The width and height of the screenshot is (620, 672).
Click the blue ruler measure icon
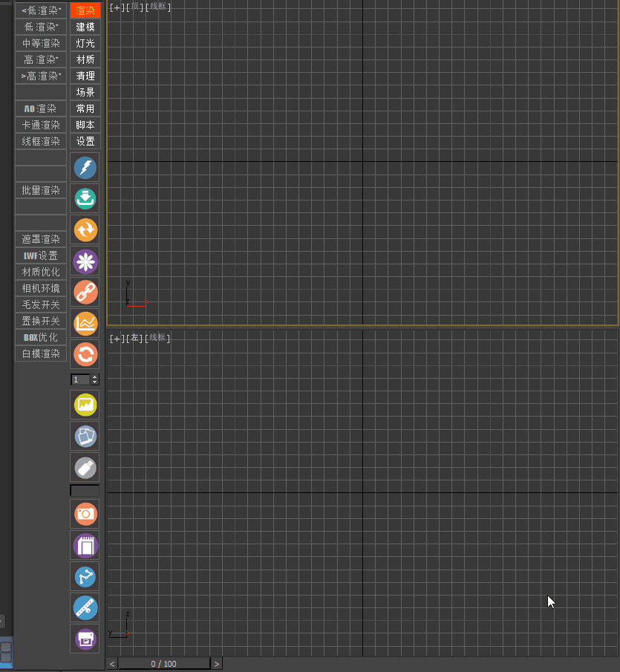pyautogui.click(x=85, y=607)
